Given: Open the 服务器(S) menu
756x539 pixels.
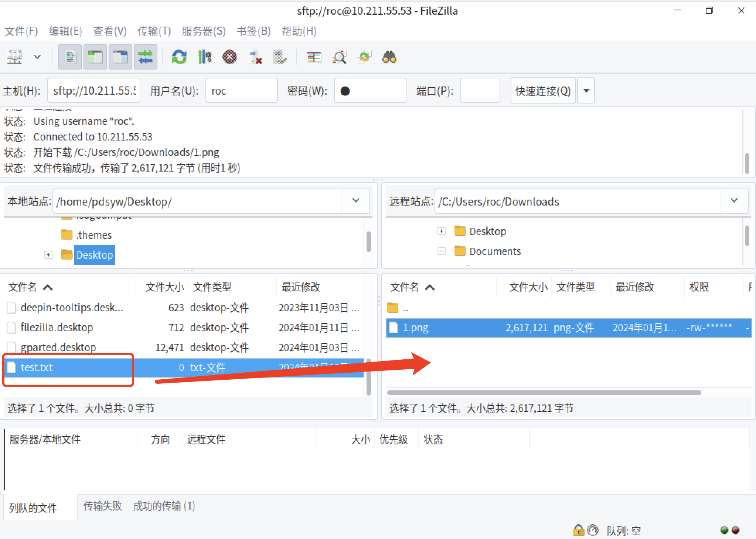Looking at the screenshot, I should 203,31.
